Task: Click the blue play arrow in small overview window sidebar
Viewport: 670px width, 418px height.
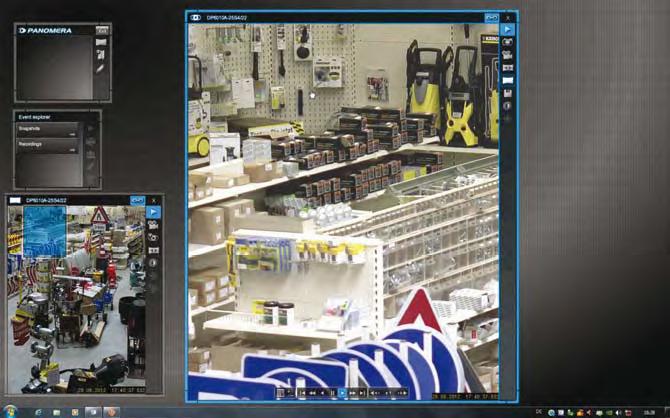Action: [x=153, y=212]
